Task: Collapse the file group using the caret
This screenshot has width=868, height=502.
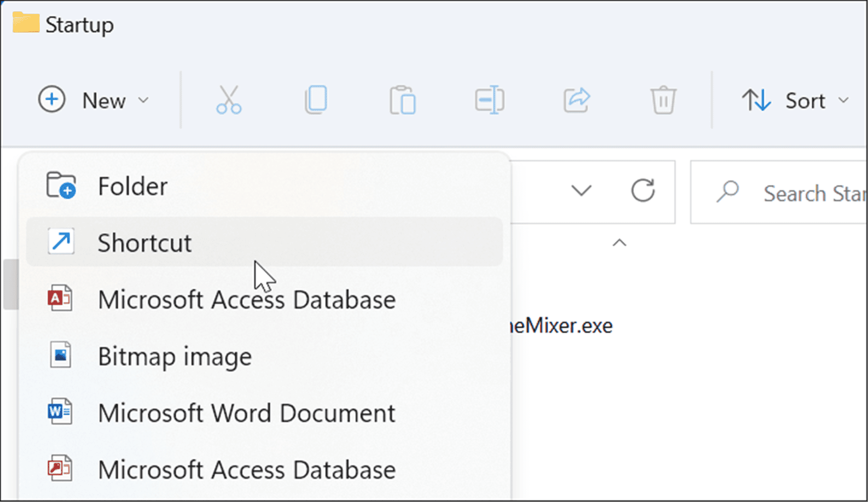Action: [620, 243]
